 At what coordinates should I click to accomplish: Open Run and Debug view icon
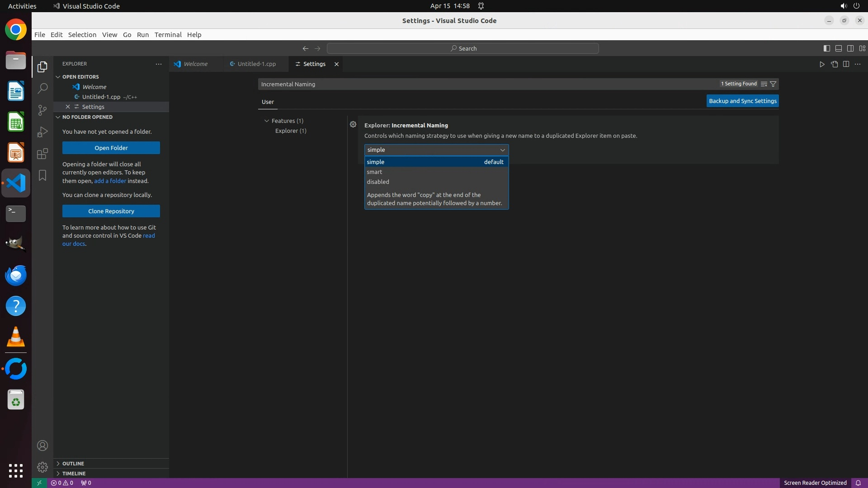point(42,131)
